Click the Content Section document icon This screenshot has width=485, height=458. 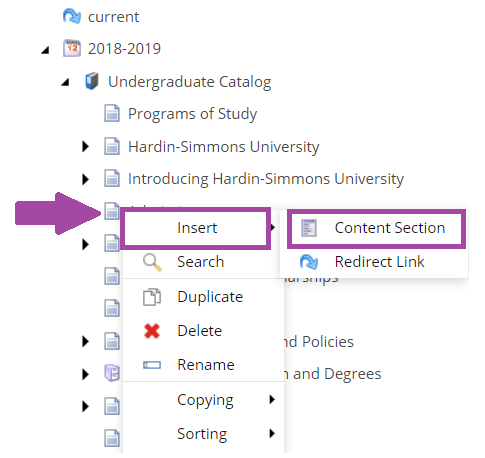pos(309,228)
